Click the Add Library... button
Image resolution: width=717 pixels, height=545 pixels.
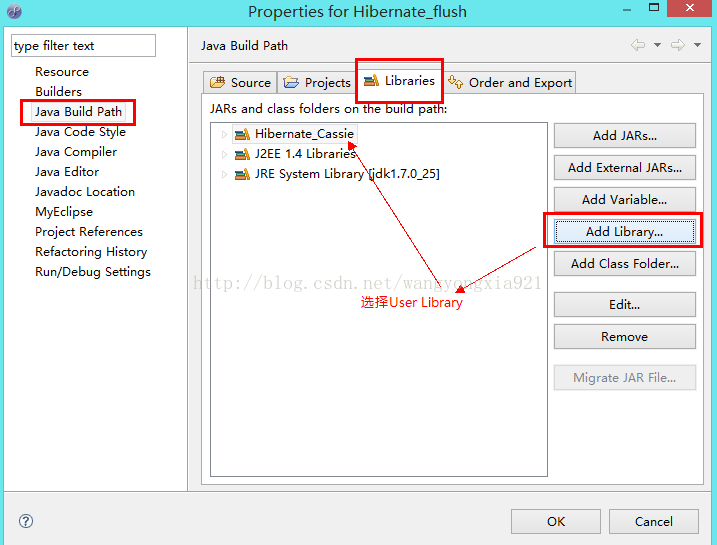point(625,231)
